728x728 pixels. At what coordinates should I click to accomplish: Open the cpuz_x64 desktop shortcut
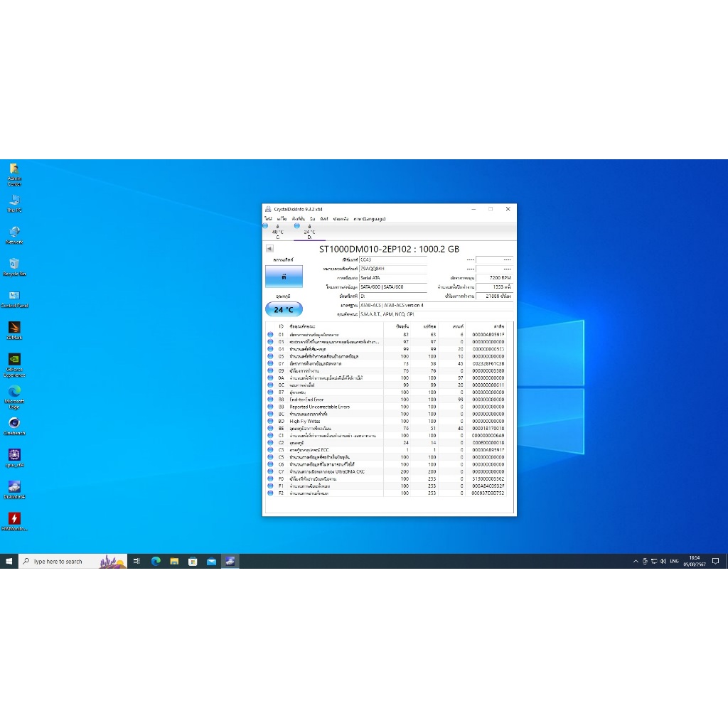[14, 456]
